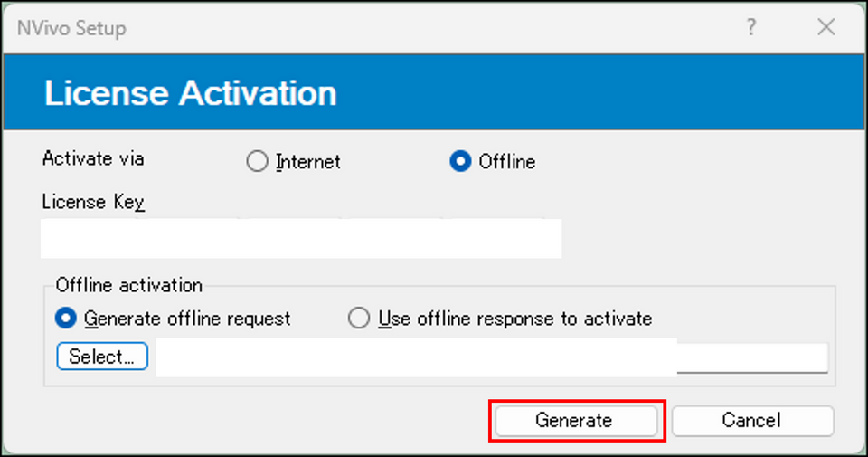Click the Internet option label text
This screenshot has height=457, width=868.
[x=308, y=162]
